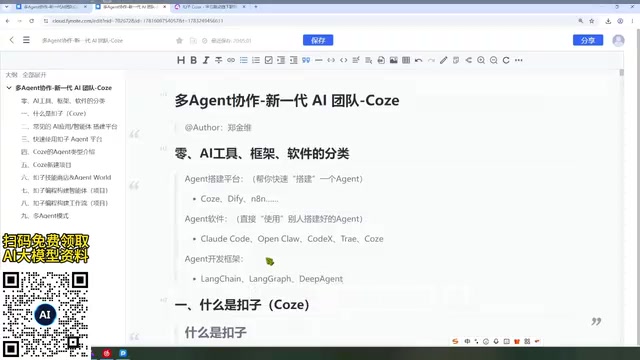
Task: Click the browser address bar URL
Action: tap(138, 21)
